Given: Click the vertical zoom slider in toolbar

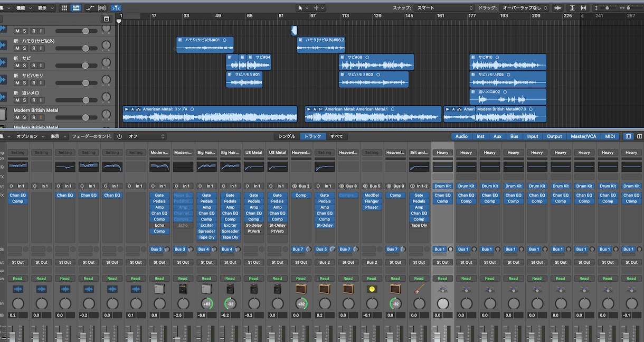Looking at the screenshot, I should [x=607, y=8].
